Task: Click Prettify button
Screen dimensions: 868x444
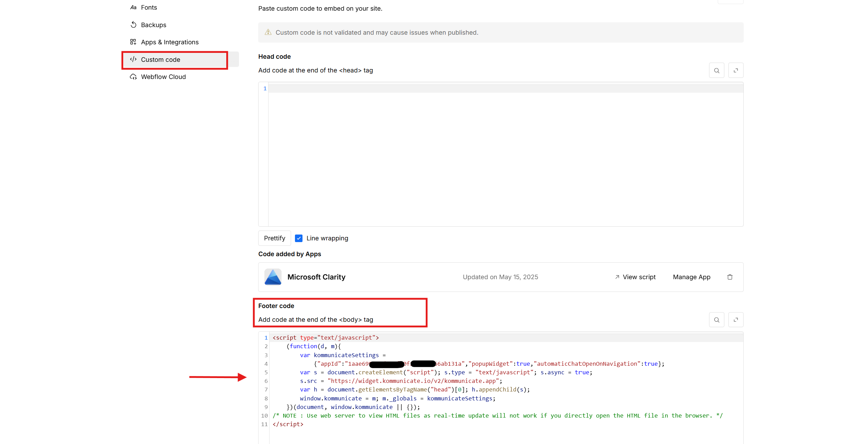Action: point(274,238)
